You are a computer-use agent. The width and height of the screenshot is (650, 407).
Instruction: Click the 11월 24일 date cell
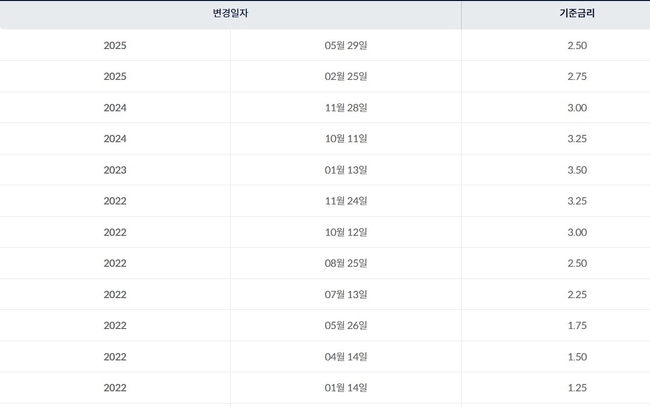pos(346,201)
